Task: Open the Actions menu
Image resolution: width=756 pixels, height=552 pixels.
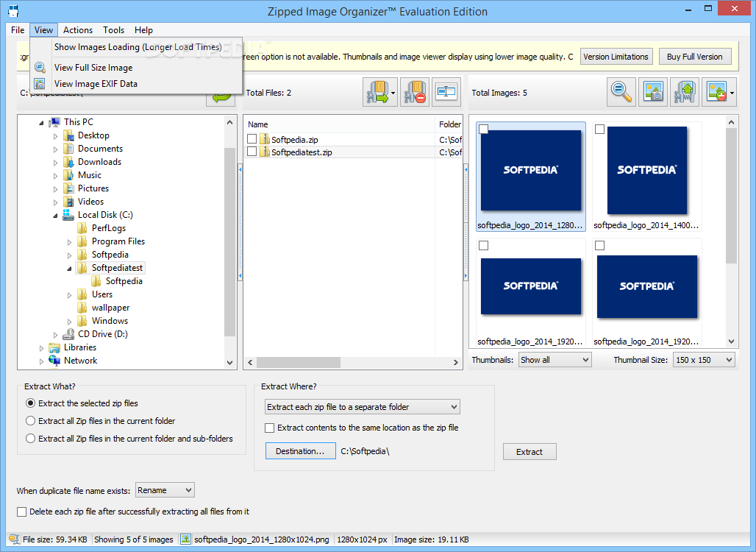Action: (78, 30)
